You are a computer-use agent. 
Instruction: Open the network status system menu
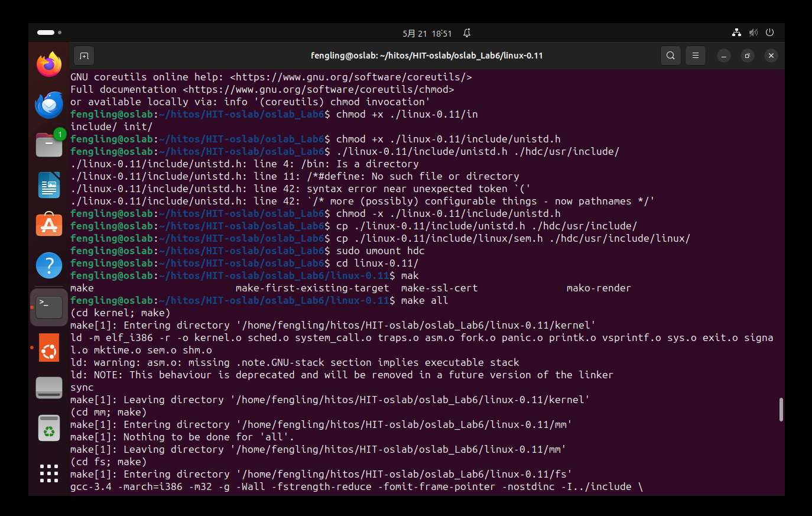tap(736, 33)
